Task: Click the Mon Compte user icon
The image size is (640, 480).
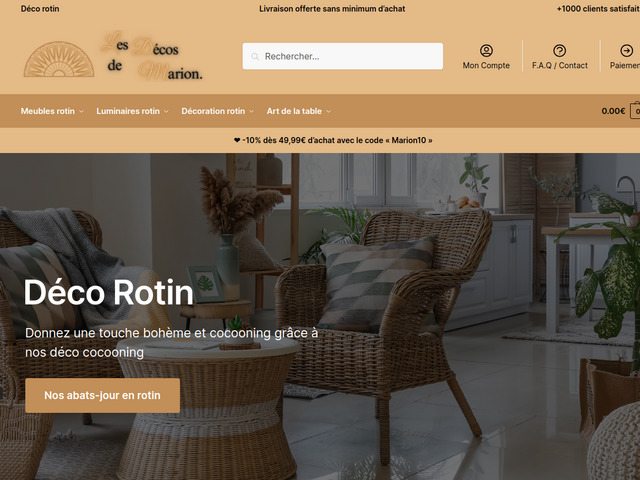Action: (486, 51)
